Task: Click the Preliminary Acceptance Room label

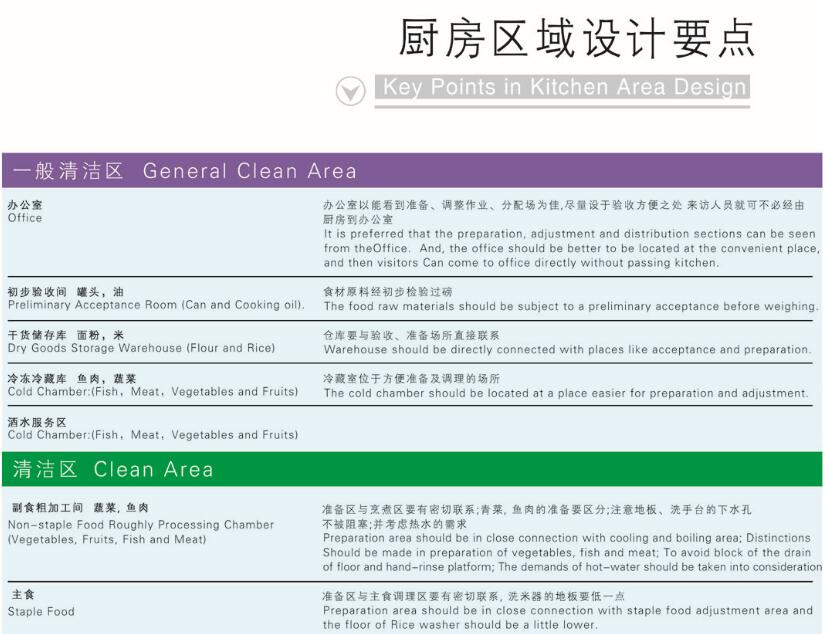Action: pos(156,305)
